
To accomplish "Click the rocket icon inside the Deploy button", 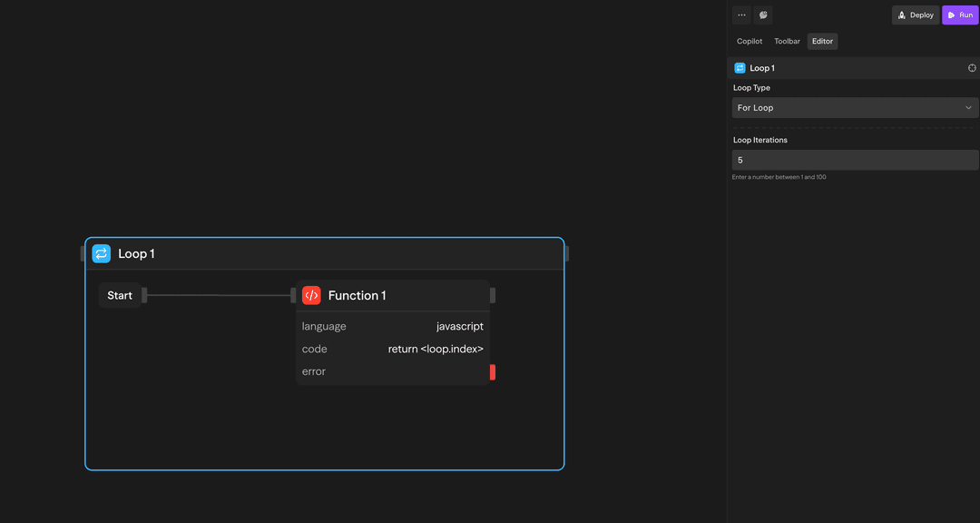I will click(901, 15).
